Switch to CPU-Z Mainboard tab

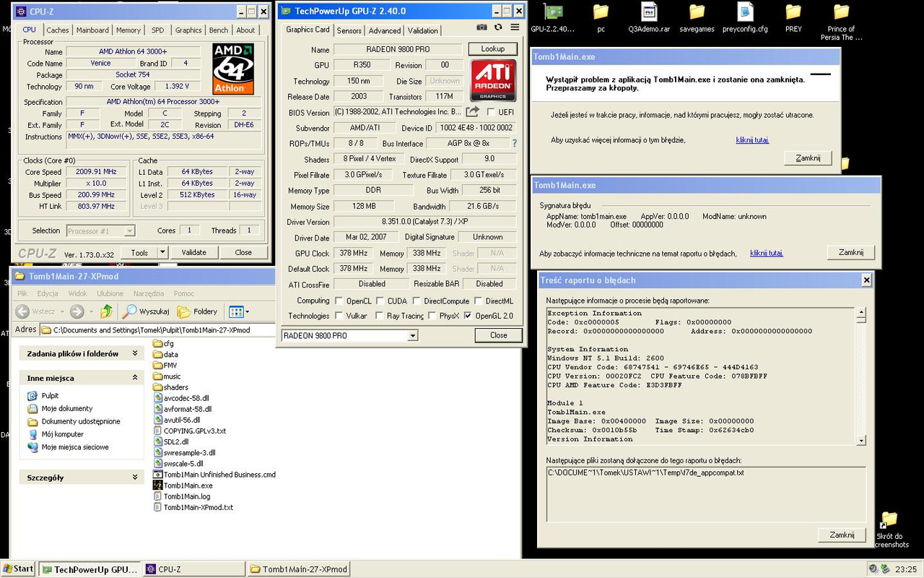pos(92,30)
